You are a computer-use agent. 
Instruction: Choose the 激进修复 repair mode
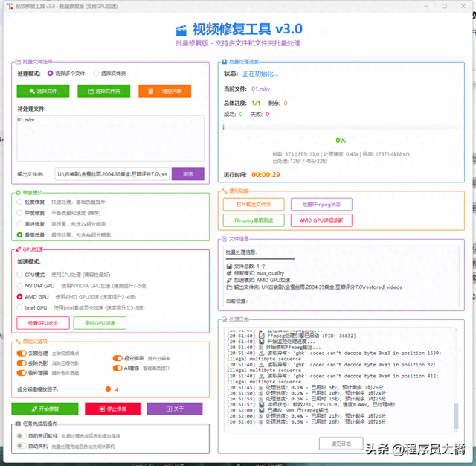tap(20, 224)
